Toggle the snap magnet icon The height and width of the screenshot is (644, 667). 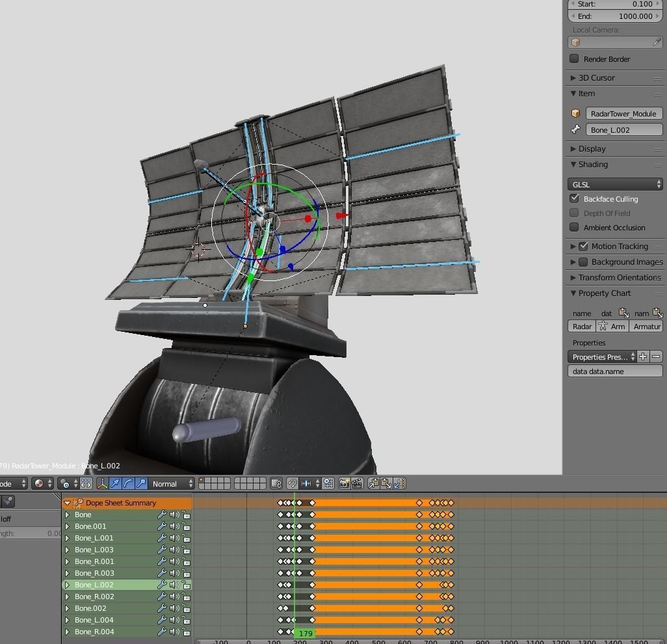pos(292,483)
